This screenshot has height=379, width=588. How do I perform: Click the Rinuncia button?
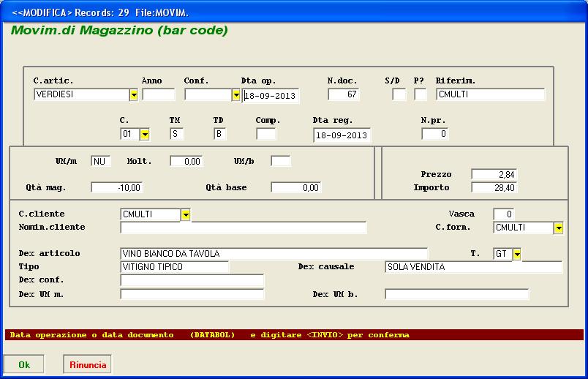[x=87, y=364]
